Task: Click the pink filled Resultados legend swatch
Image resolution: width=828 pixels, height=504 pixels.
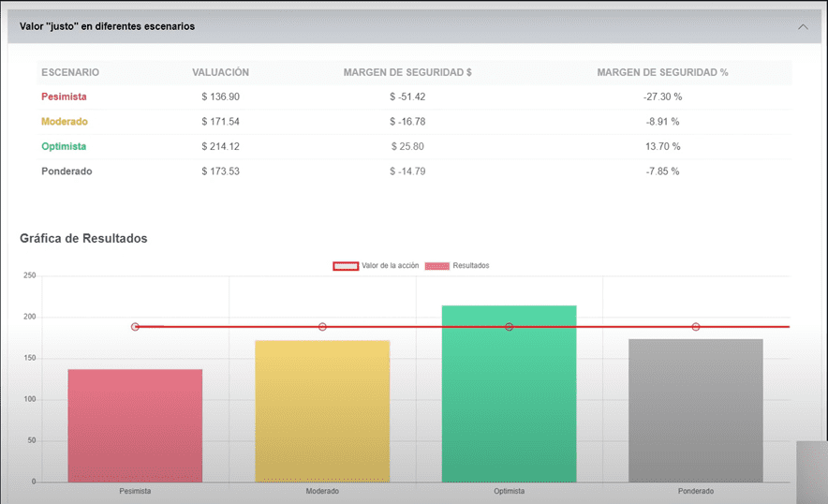Action: point(436,266)
